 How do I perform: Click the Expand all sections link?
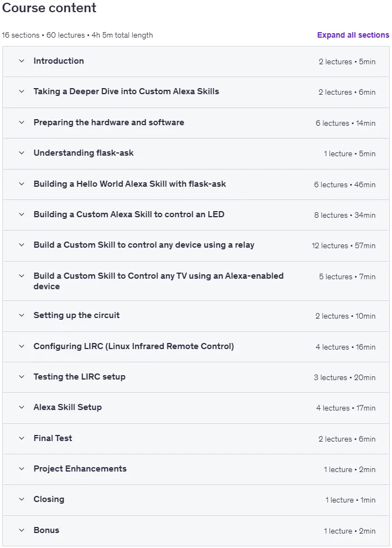(353, 35)
